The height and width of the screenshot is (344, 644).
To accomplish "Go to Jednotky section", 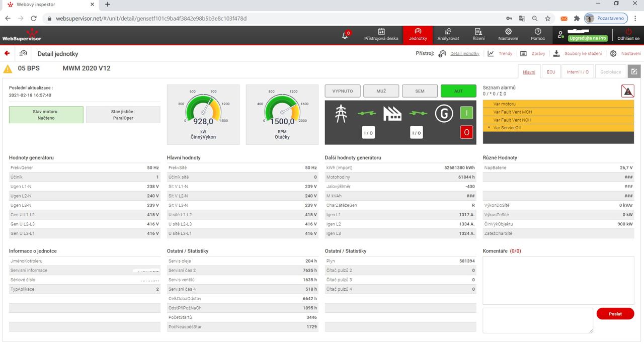I will tap(418, 35).
